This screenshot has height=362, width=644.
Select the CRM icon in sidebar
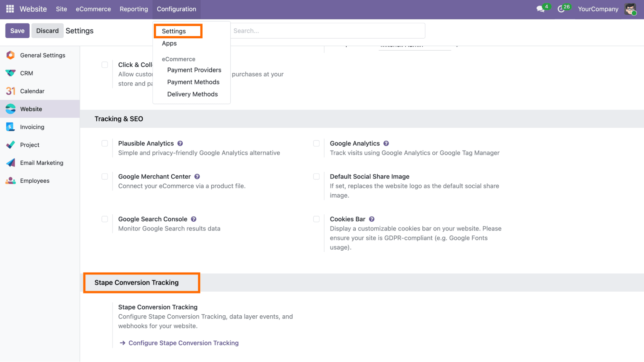tap(10, 73)
